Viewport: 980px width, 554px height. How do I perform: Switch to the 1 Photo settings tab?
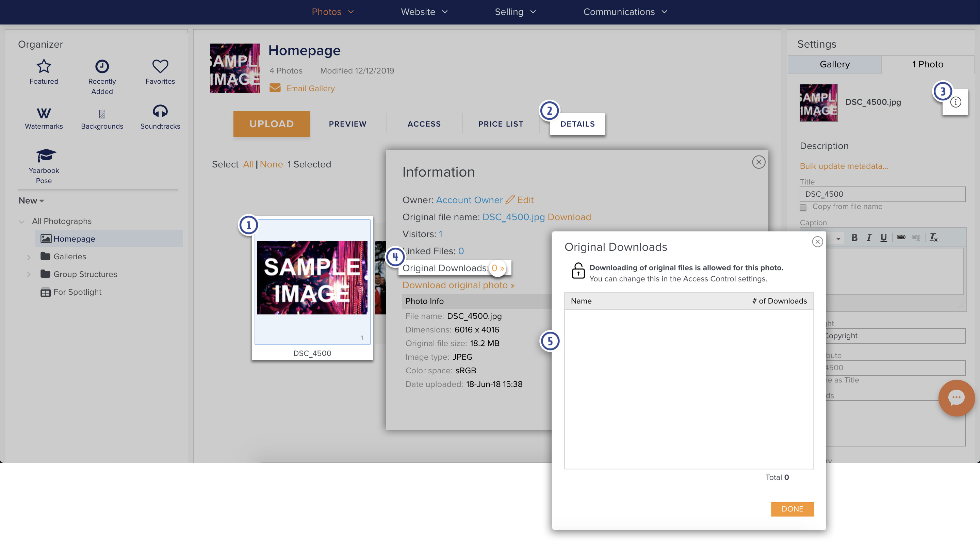click(928, 64)
